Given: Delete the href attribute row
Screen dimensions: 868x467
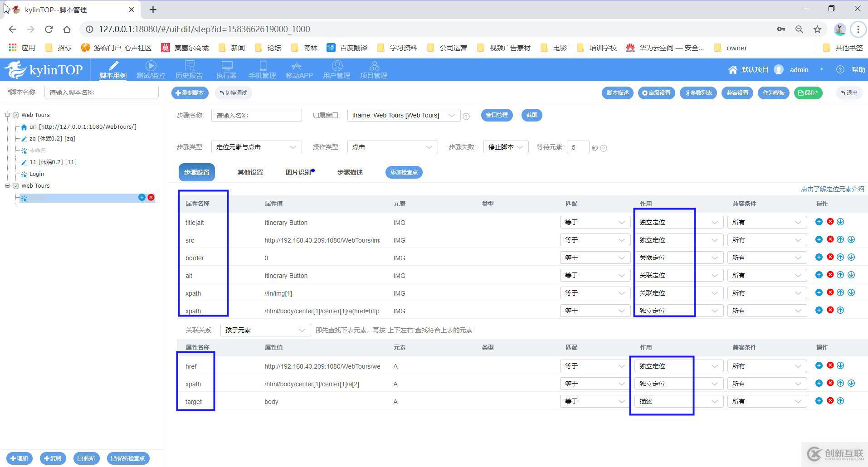Looking at the screenshot, I should pos(830,365).
